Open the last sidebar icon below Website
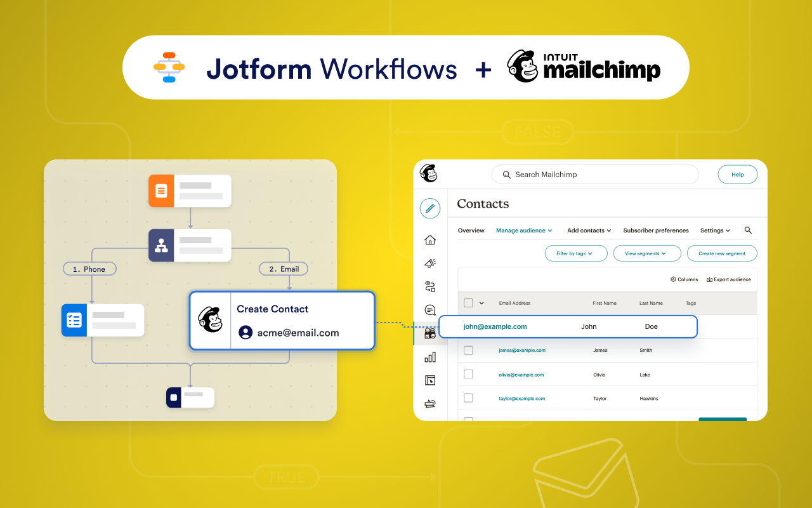 (430, 403)
